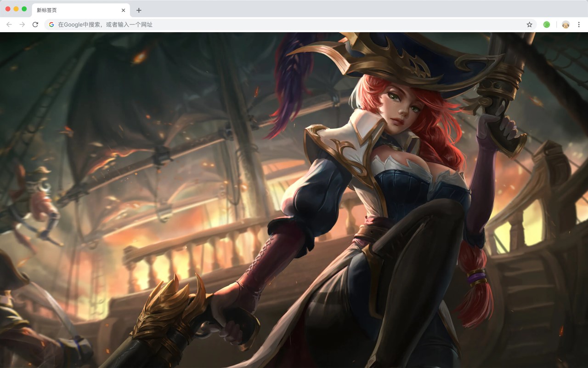The image size is (588, 368).
Task: Bookmark this page with the star icon
Action: 529,24
